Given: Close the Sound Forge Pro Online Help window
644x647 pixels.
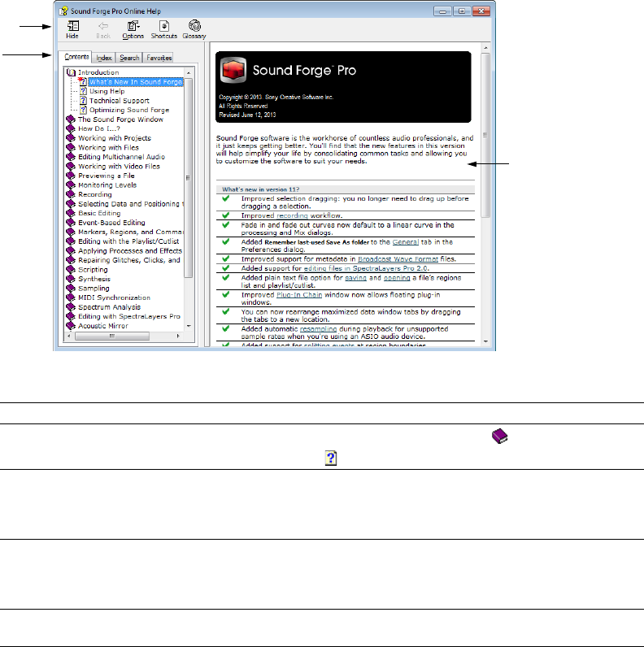Looking at the screenshot, I should click(481, 11).
